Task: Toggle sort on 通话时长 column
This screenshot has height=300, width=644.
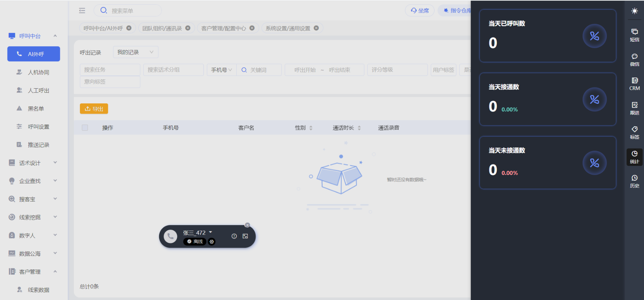Action: (359, 128)
